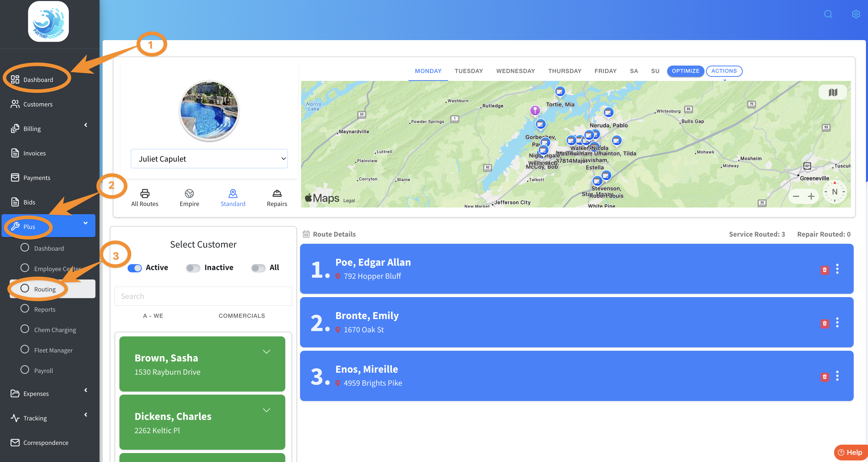Turn off the Active customers toggle
This screenshot has width=868, height=462.
[134, 268]
